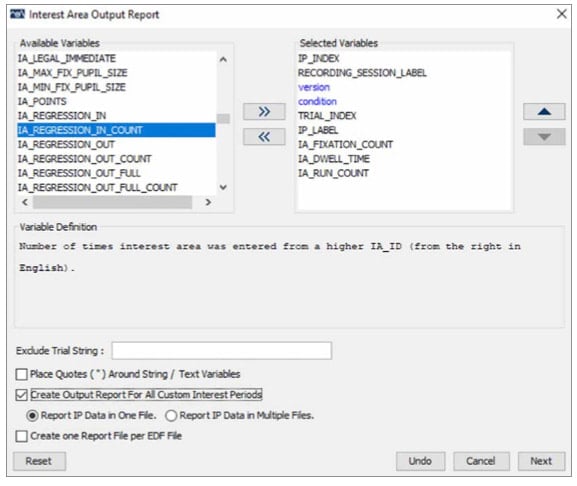Tick Create one Report File per EDF File
The height and width of the screenshot is (486, 577).
tap(22, 436)
